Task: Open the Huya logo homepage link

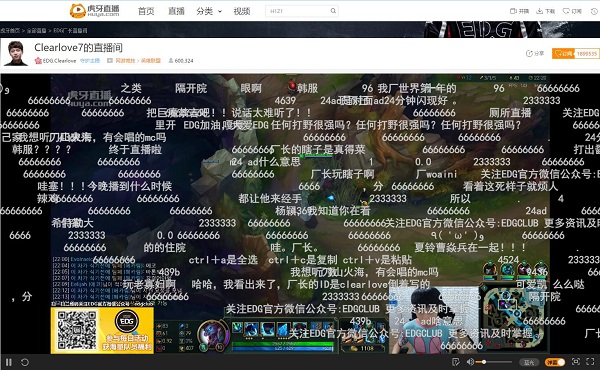Action: click(95, 10)
